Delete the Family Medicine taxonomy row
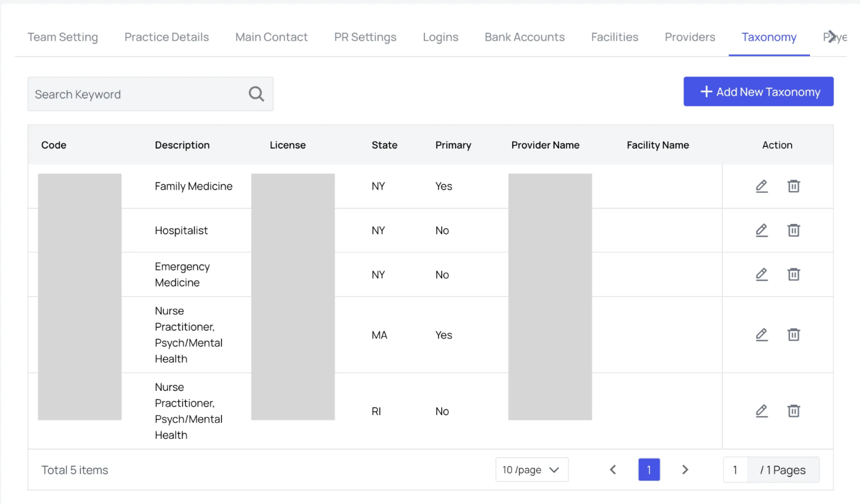The image size is (860, 504). 794,186
